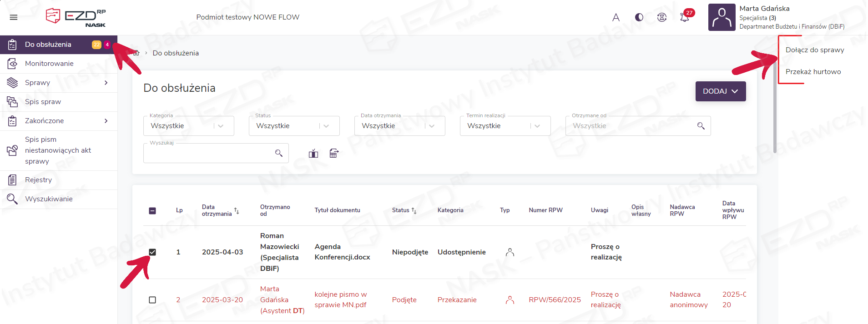Image resolution: width=868 pixels, height=324 pixels.
Task: Expand the Sprawy sidebar submenu
Action: pos(106,83)
